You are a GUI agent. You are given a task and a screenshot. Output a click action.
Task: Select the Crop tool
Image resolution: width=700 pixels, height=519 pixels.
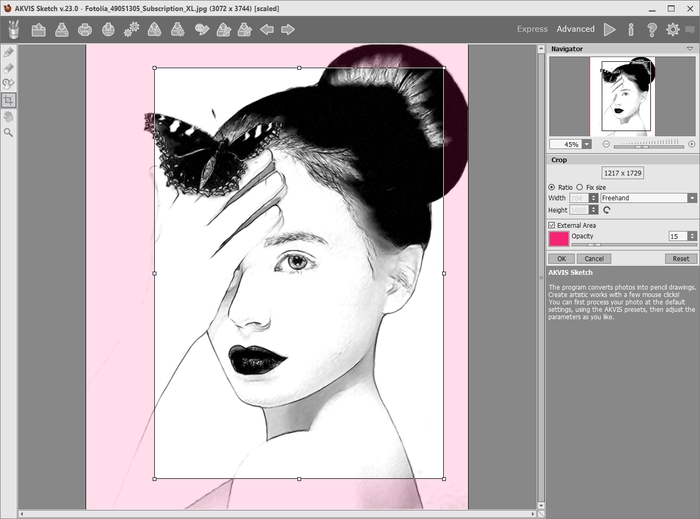point(8,100)
